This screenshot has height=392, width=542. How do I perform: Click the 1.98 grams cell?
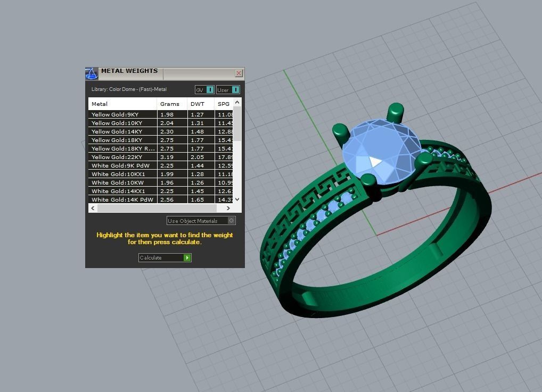(172, 115)
